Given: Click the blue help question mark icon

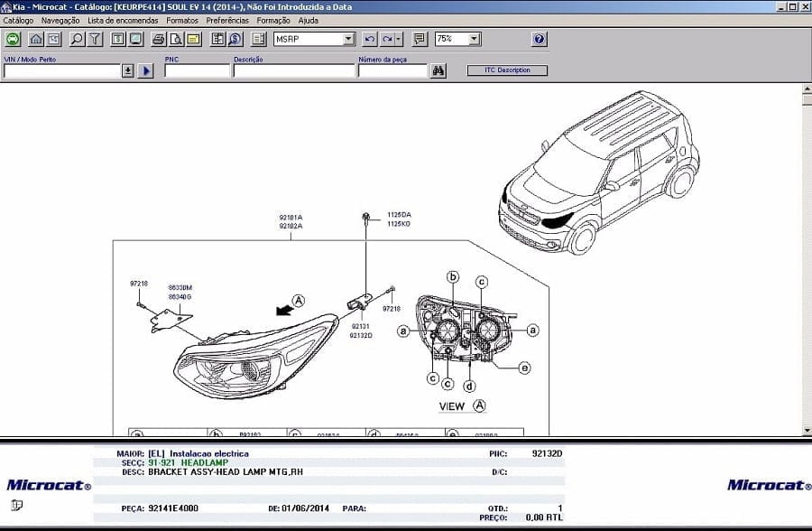Looking at the screenshot, I should [540, 39].
